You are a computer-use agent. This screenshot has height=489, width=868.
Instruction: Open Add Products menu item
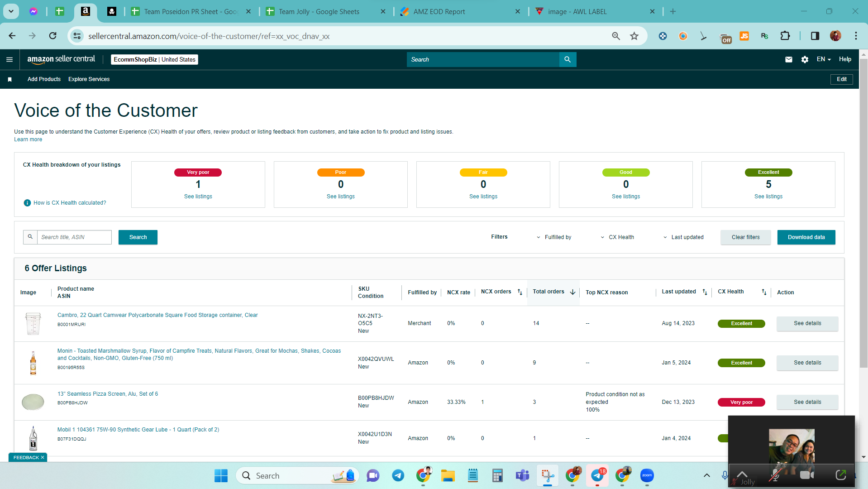coord(44,79)
